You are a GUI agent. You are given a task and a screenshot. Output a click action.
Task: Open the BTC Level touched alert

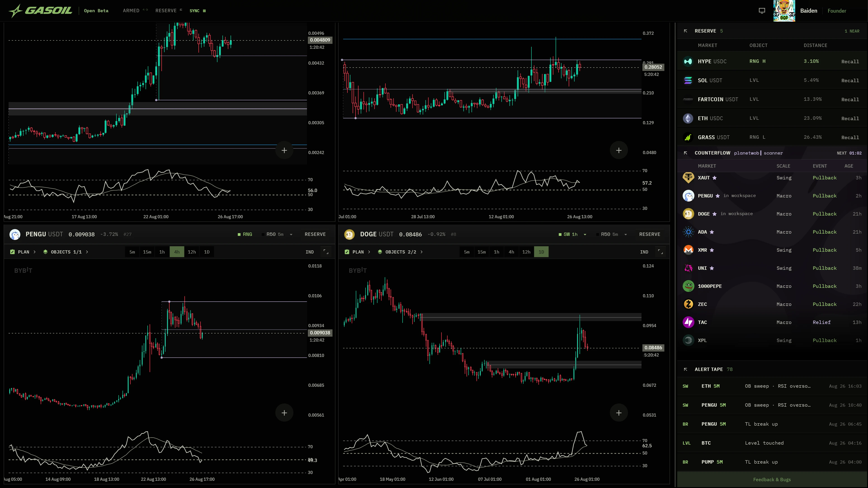pyautogui.click(x=772, y=443)
